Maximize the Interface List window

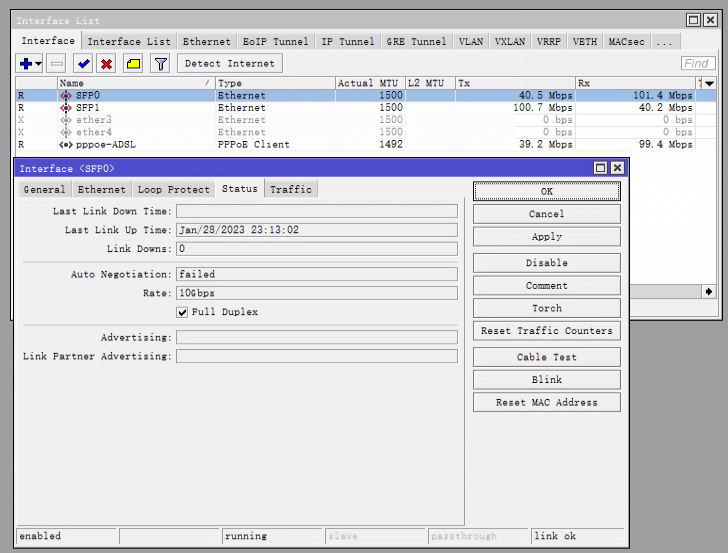click(693, 20)
